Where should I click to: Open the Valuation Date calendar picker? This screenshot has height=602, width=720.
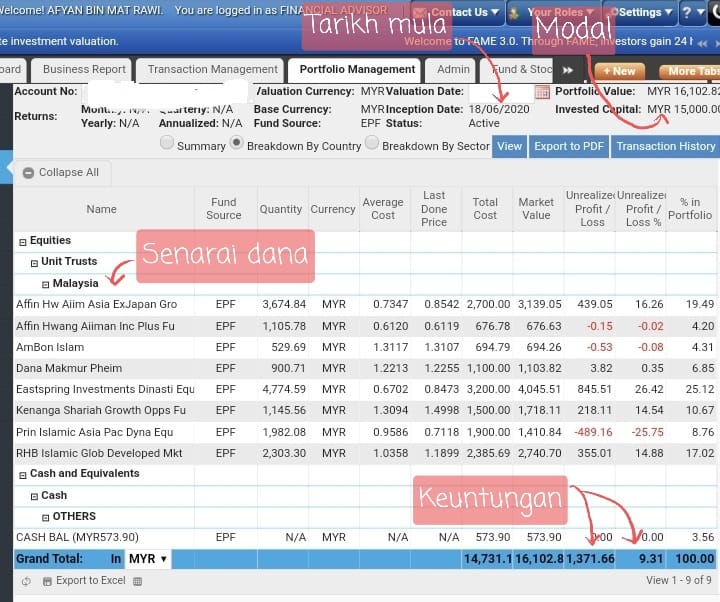point(542,92)
